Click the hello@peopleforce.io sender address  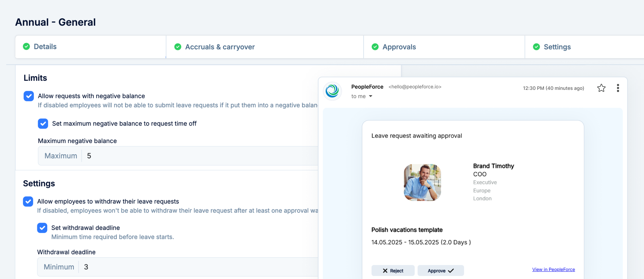pos(415,87)
